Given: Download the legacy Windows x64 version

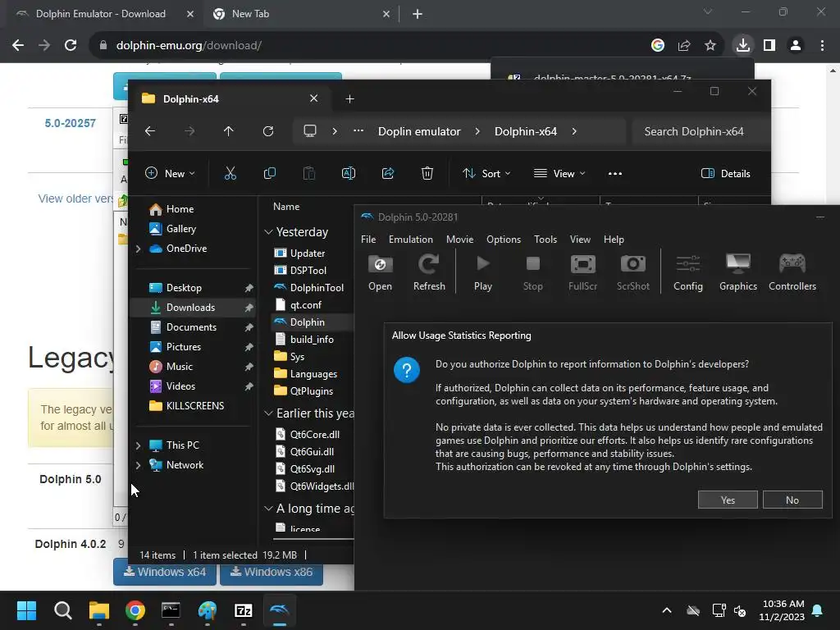Looking at the screenshot, I should click(164, 572).
